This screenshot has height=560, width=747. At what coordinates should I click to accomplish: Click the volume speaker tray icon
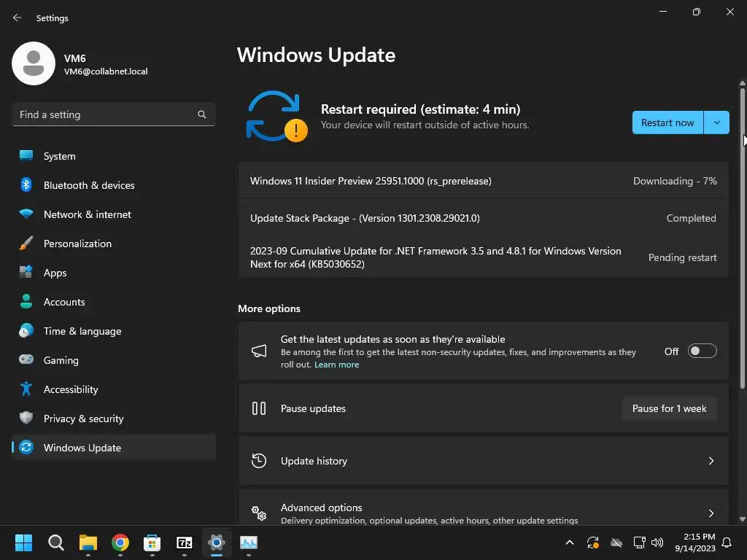click(657, 542)
